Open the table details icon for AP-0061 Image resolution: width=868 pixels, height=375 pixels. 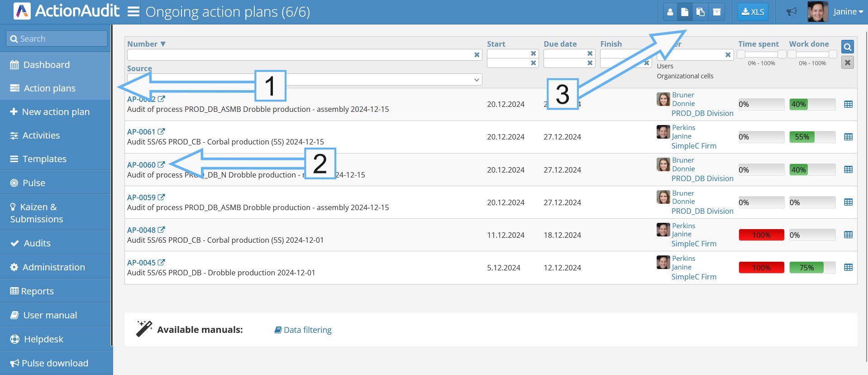point(849,137)
